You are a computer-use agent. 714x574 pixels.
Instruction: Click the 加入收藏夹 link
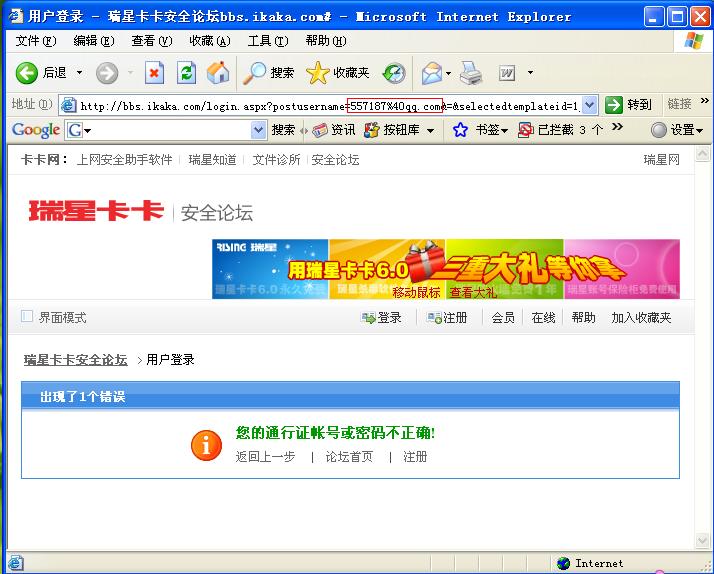[x=641, y=318]
